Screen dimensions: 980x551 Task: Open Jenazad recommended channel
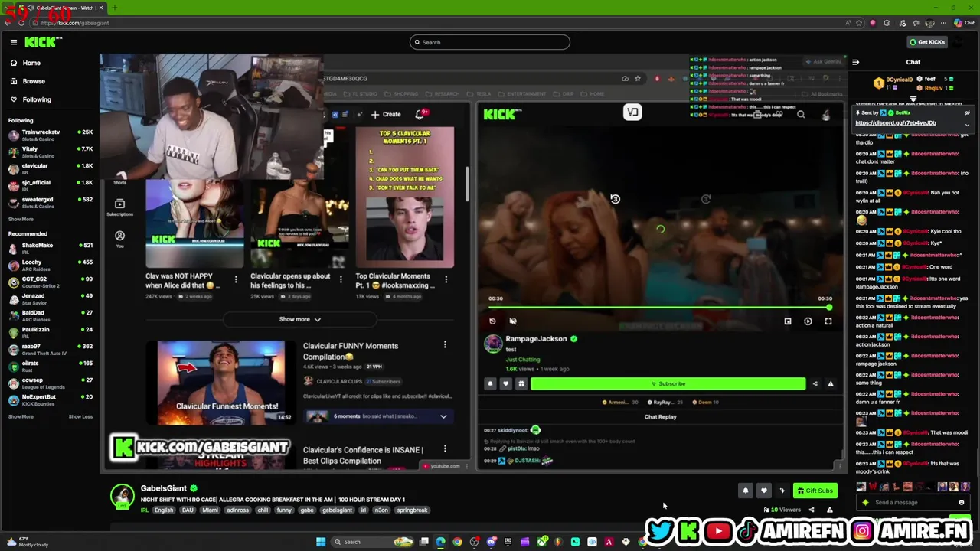pos(51,298)
